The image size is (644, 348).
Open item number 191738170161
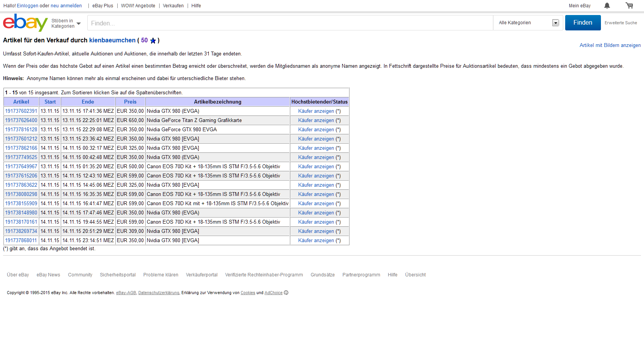21,222
